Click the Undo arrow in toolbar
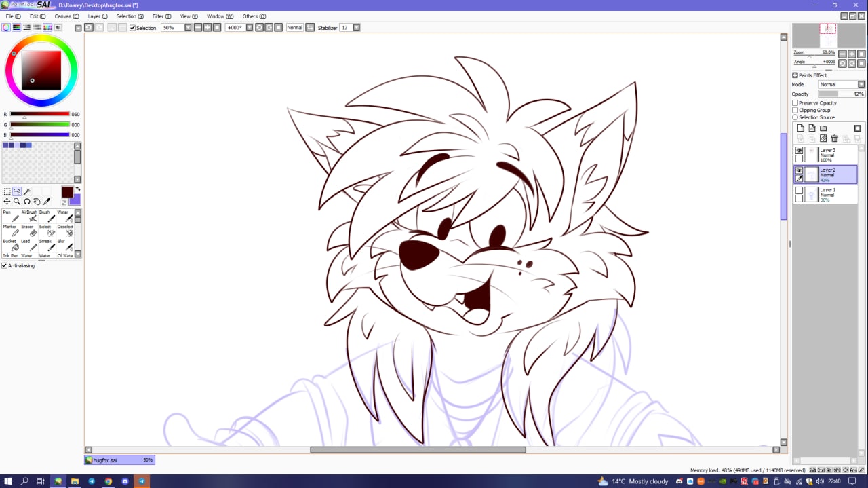 pyautogui.click(x=89, y=27)
